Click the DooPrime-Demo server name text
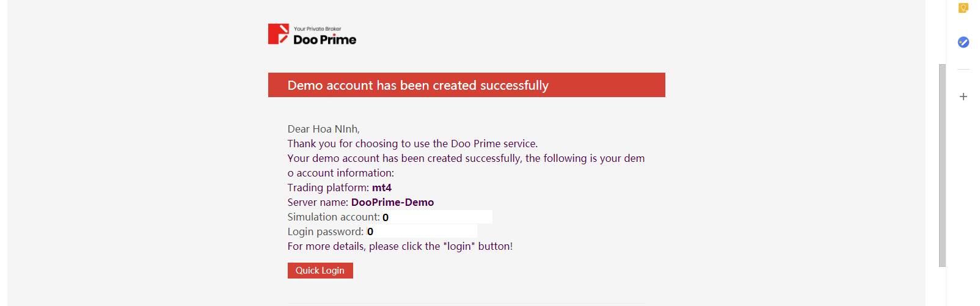This screenshot has width=980, height=306. 393,202
